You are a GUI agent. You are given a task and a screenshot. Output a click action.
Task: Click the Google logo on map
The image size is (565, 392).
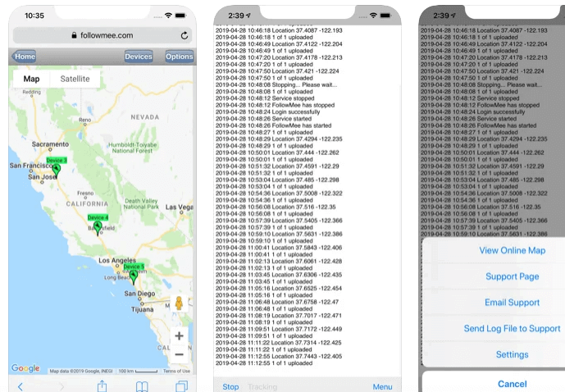(x=25, y=368)
